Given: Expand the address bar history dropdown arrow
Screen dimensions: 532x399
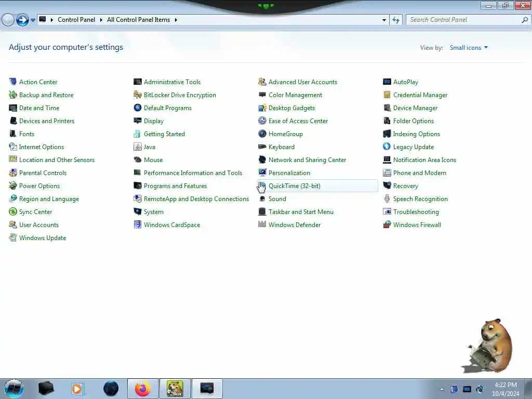Looking at the screenshot, I should (x=384, y=20).
